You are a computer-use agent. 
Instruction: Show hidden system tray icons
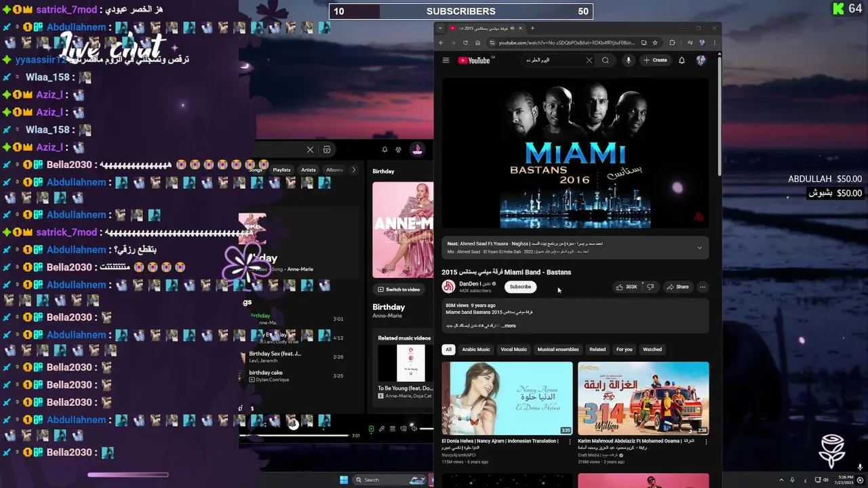click(x=781, y=480)
